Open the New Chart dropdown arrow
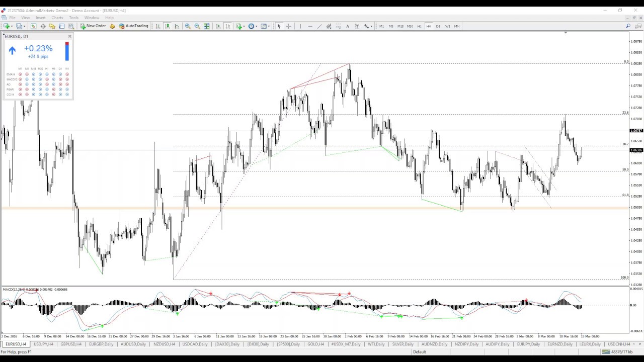The height and width of the screenshot is (362, 644). [13, 26]
